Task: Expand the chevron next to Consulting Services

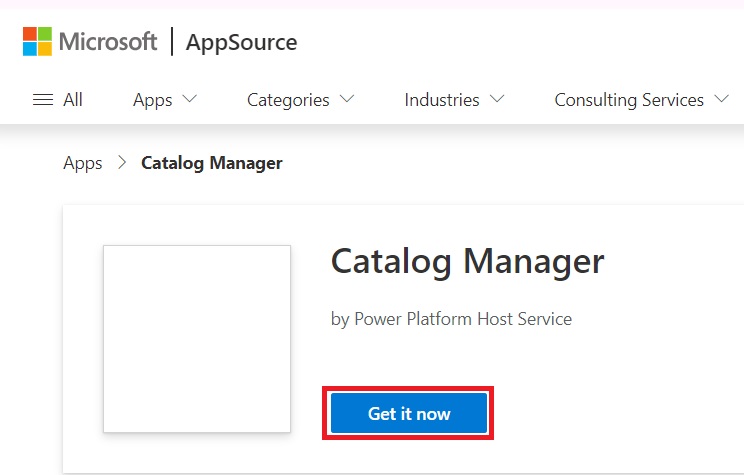Action: pyautogui.click(x=723, y=100)
